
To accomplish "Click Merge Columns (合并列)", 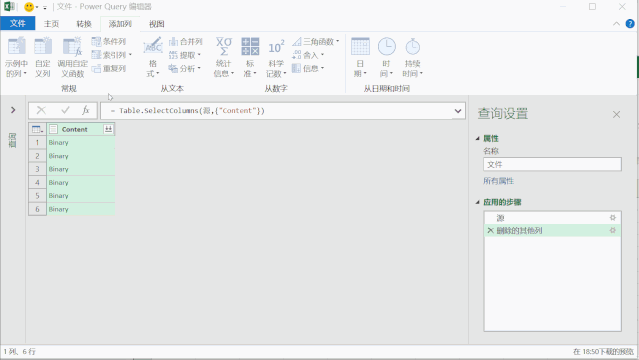I will click(186, 42).
